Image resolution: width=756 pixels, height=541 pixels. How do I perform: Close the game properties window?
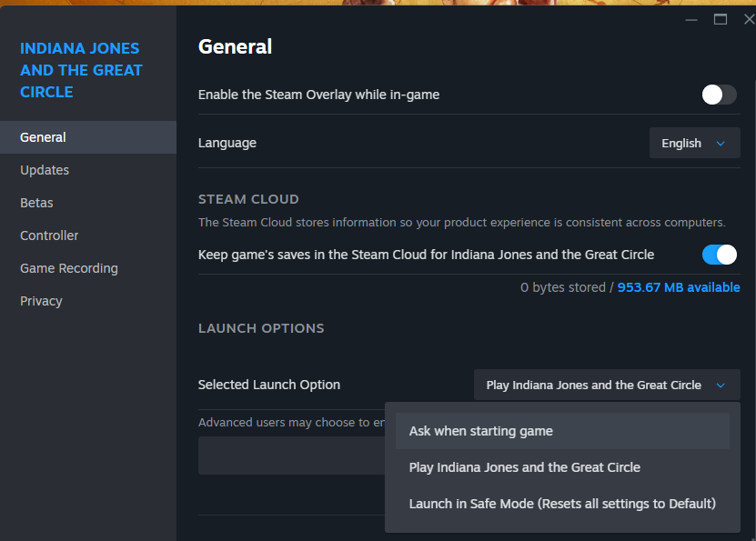pyautogui.click(x=749, y=19)
